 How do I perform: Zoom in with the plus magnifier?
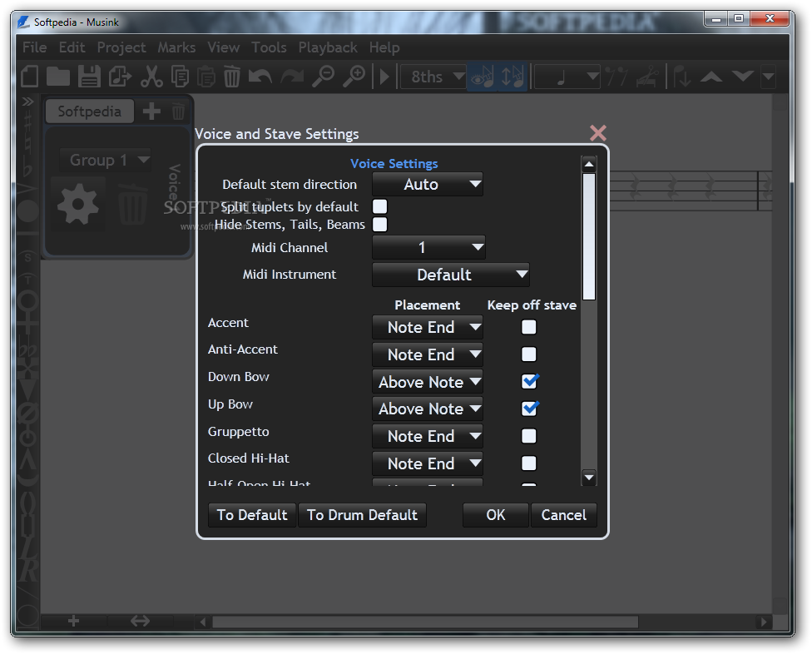coord(354,77)
